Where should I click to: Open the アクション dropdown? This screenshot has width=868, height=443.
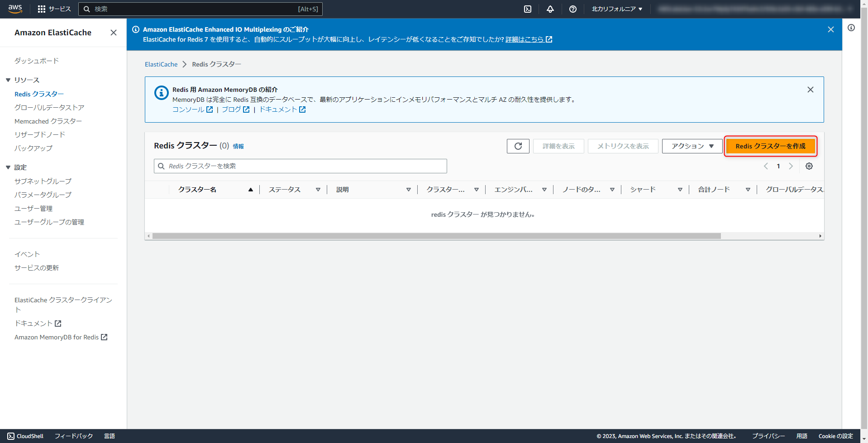692,146
